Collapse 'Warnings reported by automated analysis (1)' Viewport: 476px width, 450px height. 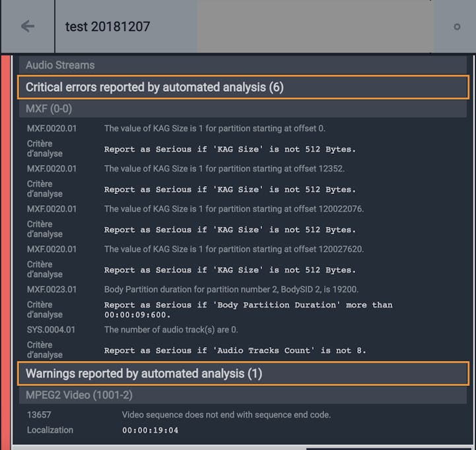[x=243, y=373]
